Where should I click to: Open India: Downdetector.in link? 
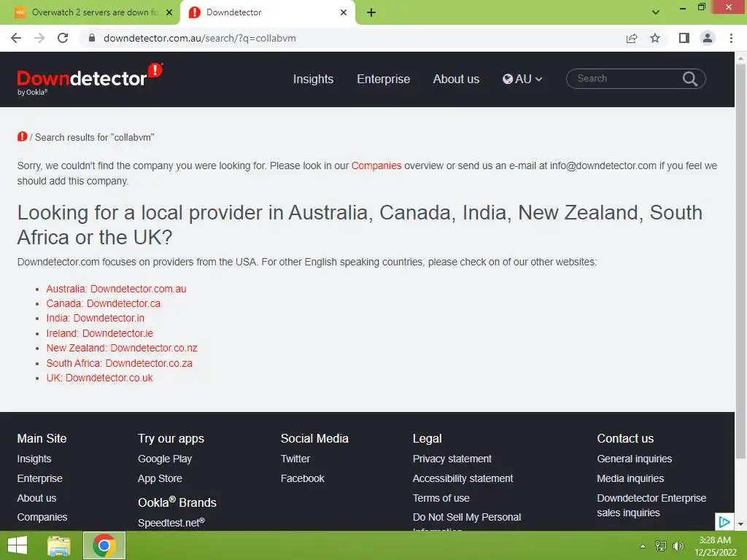96,318
